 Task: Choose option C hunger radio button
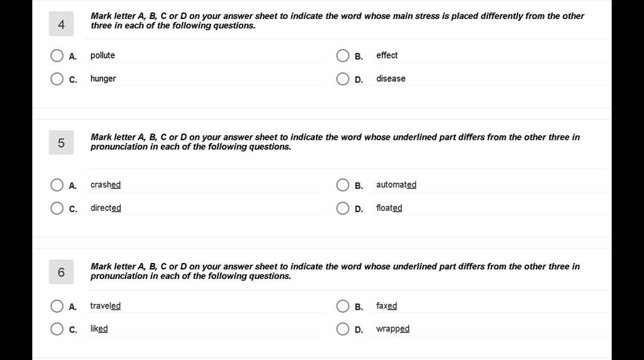(57, 79)
